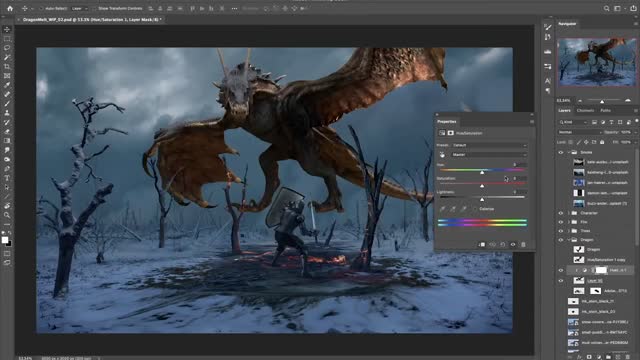The height and width of the screenshot is (360, 640).
Task: Open the Master channel dropdown
Action: [489, 155]
